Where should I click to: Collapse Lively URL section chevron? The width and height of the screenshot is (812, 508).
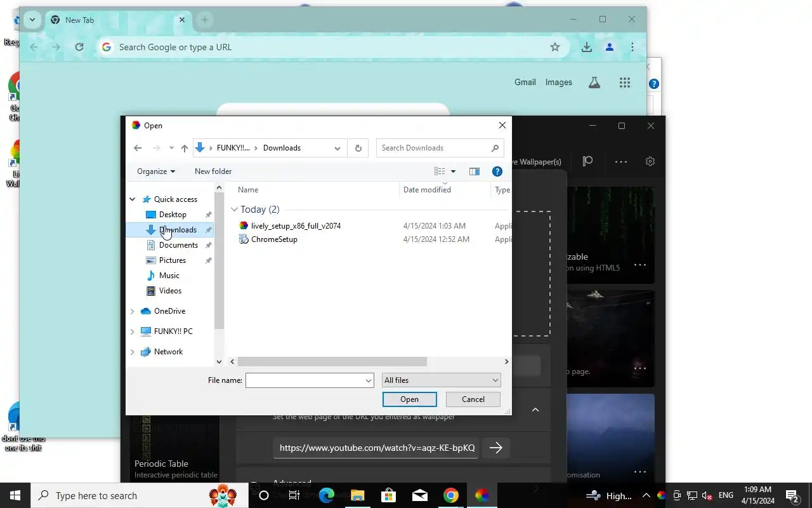tap(535, 410)
